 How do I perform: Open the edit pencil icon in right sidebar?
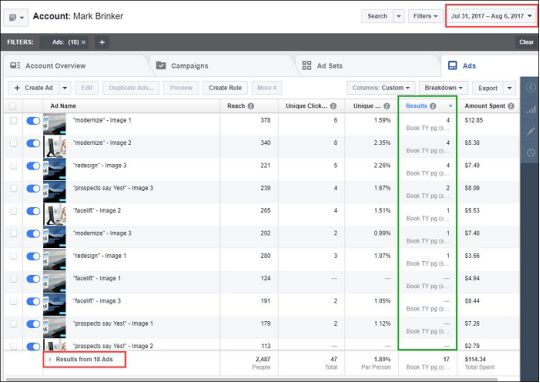[531, 131]
